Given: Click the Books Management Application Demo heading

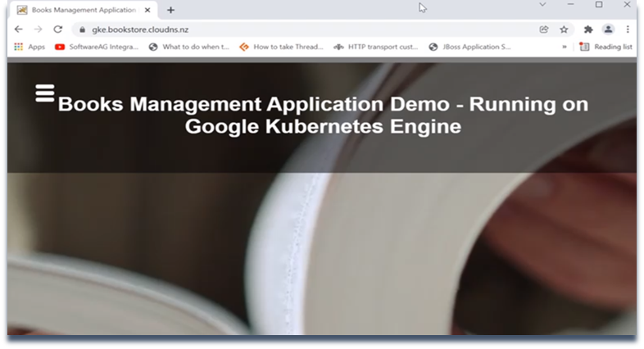Looking at the screenshot, I should coord(323,115).
